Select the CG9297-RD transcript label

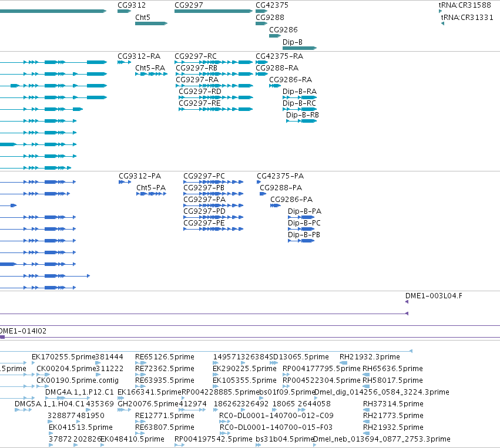(x=200, y=92)
